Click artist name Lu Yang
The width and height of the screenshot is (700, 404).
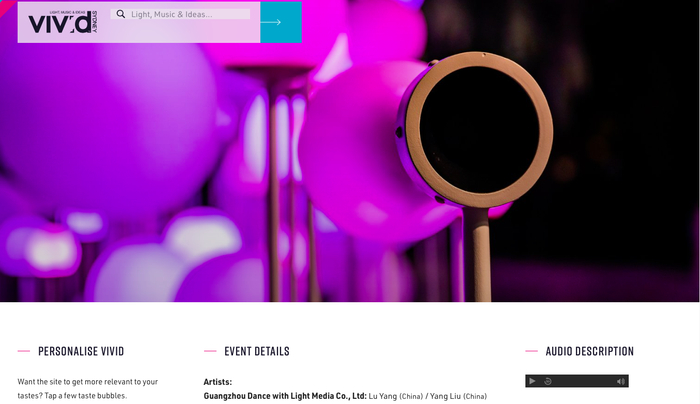(383, 396)
